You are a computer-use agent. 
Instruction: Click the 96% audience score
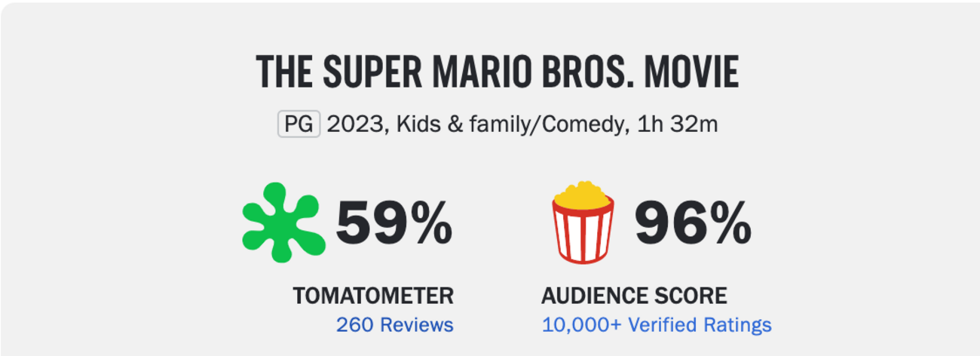[x=693, y=224]
